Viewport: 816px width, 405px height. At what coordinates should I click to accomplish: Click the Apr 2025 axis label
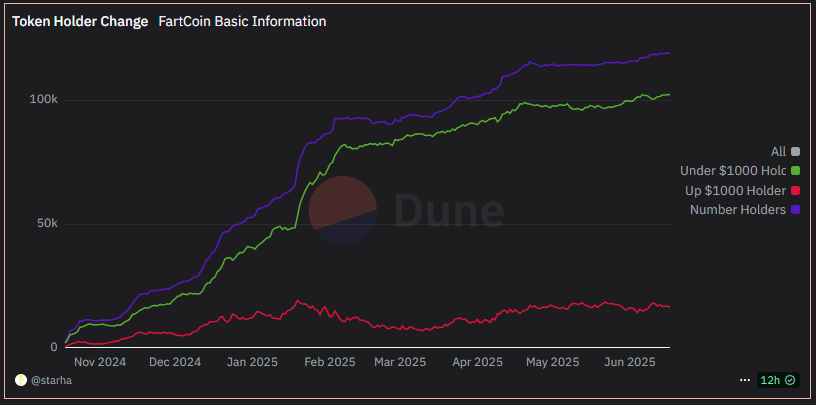click(x=477, y=362)
